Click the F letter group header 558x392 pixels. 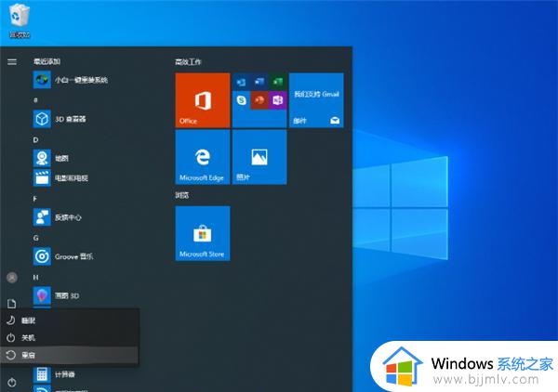(35, 199)
